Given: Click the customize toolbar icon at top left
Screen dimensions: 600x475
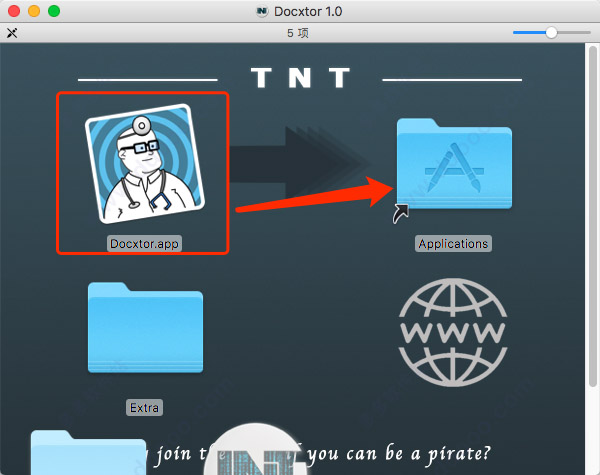Looking at the screenshot, I should (x=12, y=33).
